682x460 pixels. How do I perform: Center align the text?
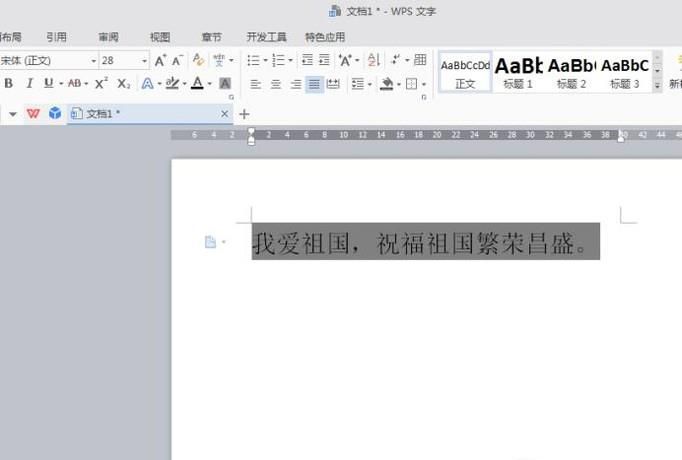coord(276,84)
